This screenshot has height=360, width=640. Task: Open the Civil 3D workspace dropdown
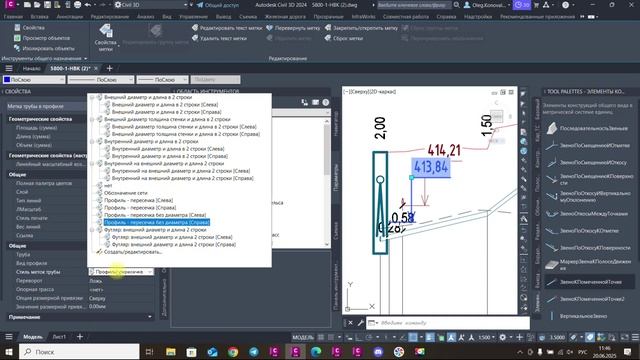click(151, 5)
